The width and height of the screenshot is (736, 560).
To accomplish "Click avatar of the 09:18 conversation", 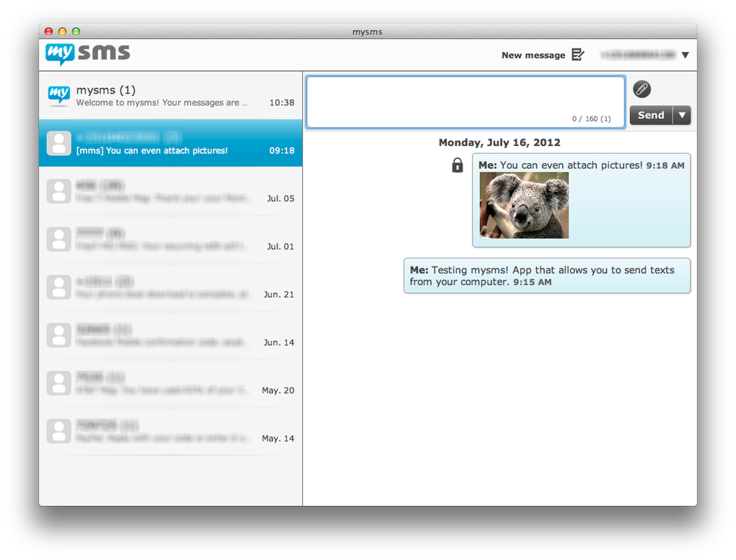I will tap(58, 143).
